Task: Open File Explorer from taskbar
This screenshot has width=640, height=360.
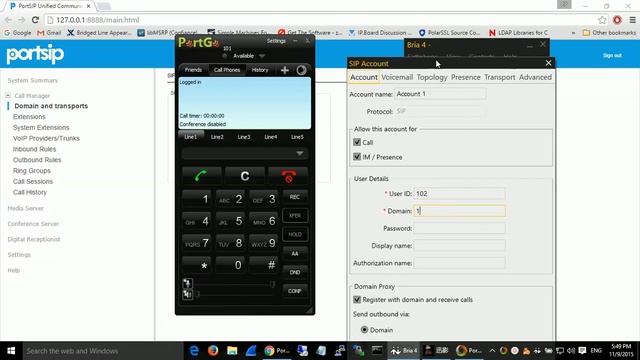Action: [232, 351]
